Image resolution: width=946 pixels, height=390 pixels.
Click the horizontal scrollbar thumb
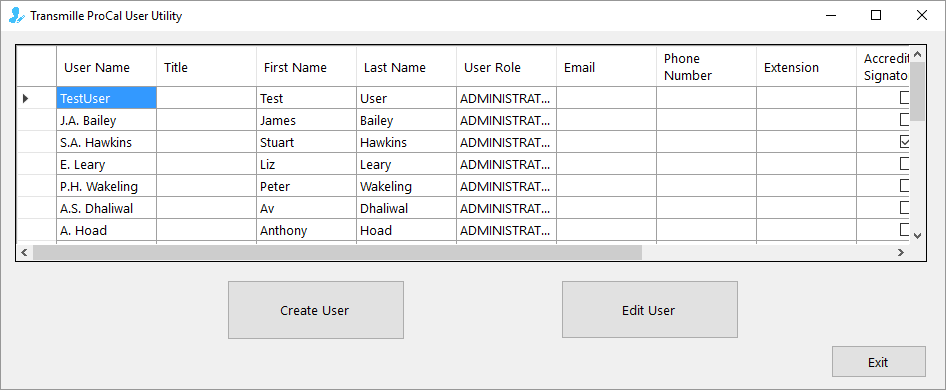337,252
